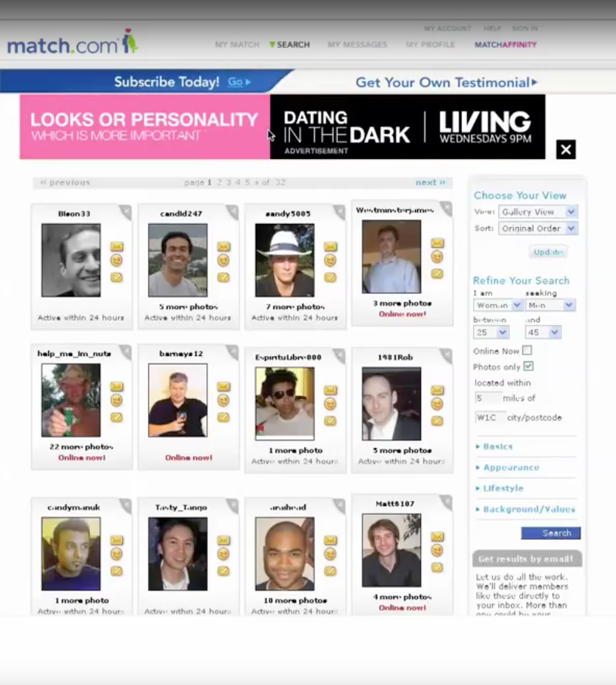Click the W1C city/postcode input field
The image size is (616, 685).
pyautogui.click(x=490, y=417)
